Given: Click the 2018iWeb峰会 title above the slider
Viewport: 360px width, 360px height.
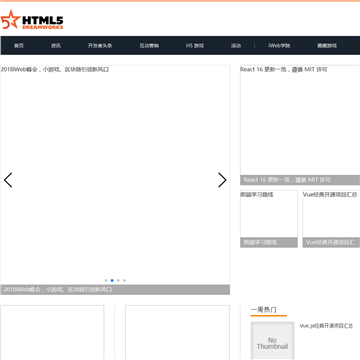Looking at the screenshot, I should coord(55,70).
